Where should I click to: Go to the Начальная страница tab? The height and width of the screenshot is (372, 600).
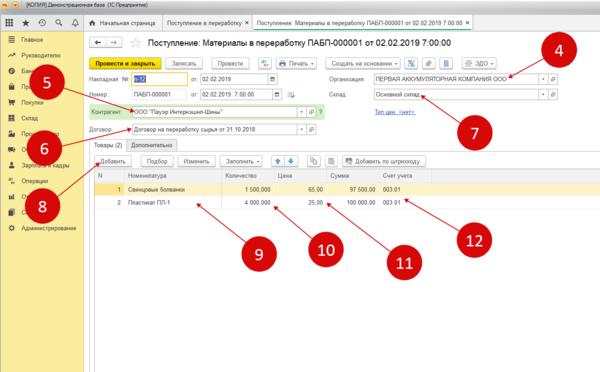122,23
